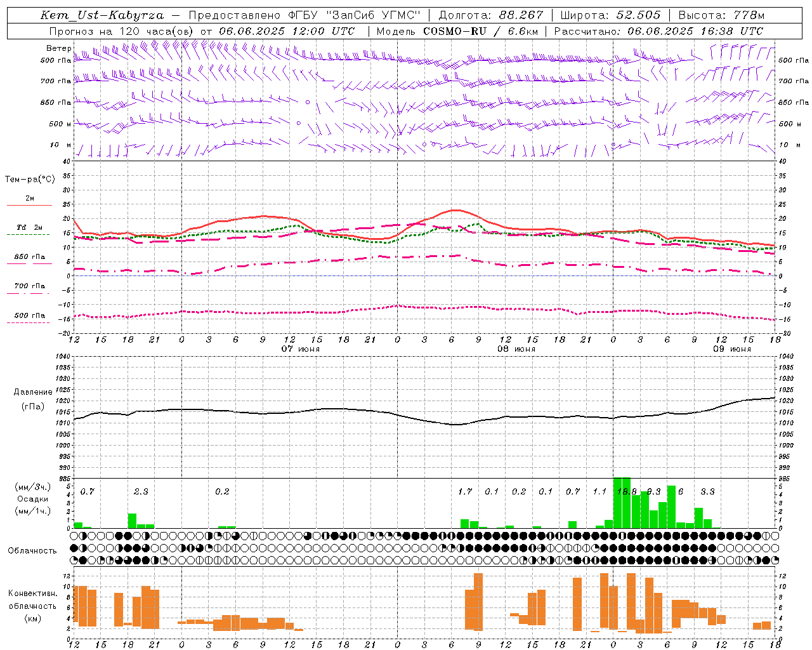Image resolution: width=812 pixels, height=650 pixels.
Task: Select the 18.8 precipitation total
Action: [627, 491]
